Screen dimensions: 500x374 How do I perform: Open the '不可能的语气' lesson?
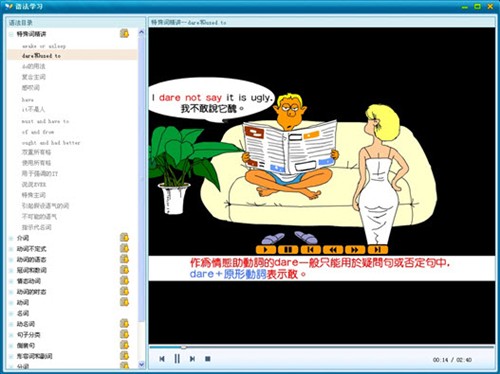tap(39, 216)
